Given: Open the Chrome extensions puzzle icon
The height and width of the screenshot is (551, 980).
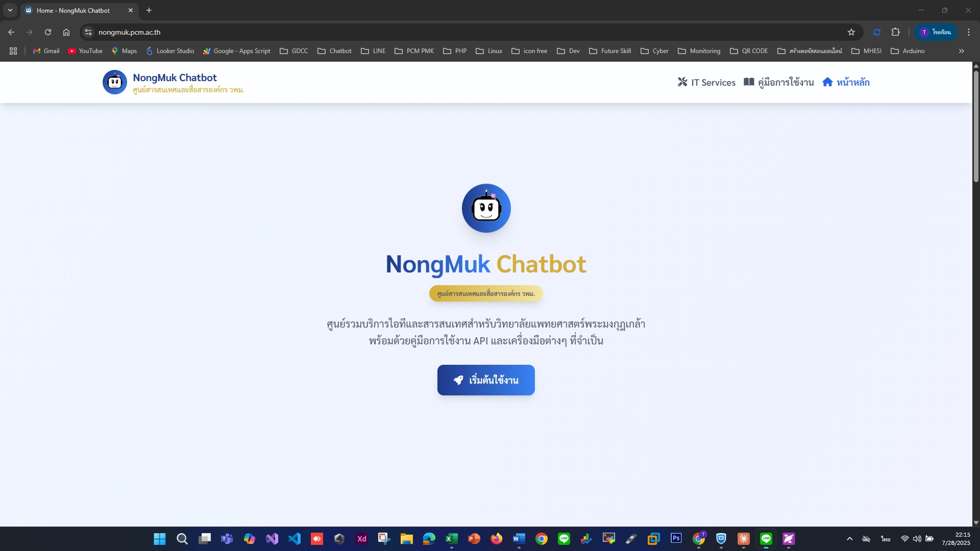Looking at the screenshot, I should pyautogui.click(x=895, y=32).
